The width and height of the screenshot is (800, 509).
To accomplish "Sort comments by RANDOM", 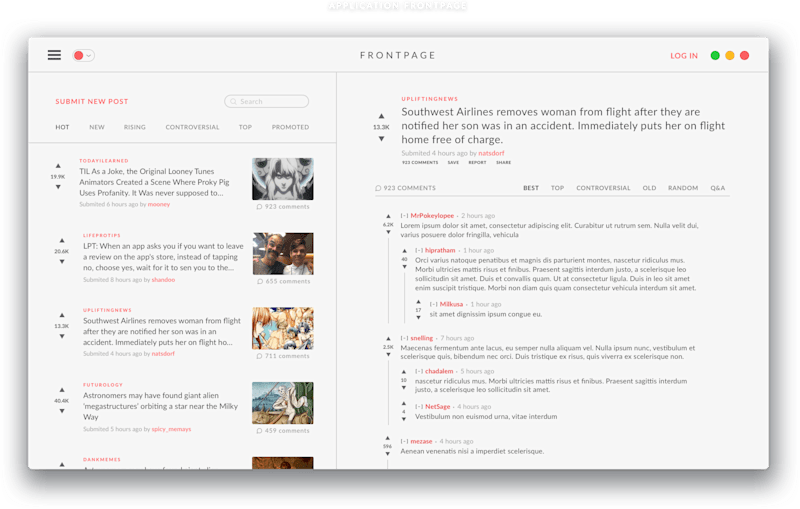I will (x=683, y=188).
